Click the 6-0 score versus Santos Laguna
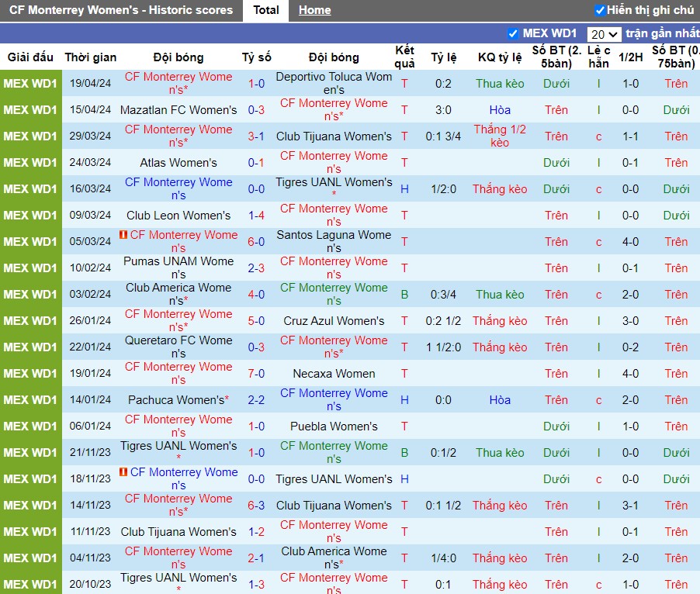This screenshot has width=700, height=594. click(256, 242)
